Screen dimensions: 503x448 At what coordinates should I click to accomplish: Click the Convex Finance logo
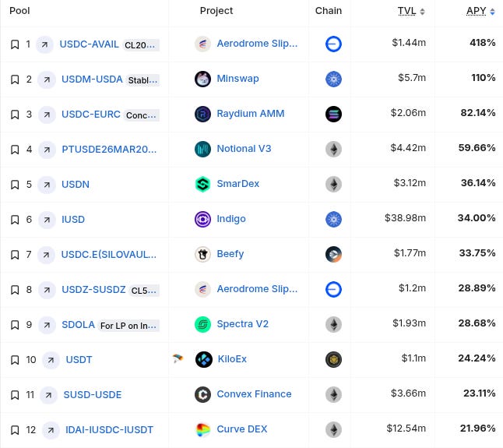pyautogui.click(x=202, y=395)
